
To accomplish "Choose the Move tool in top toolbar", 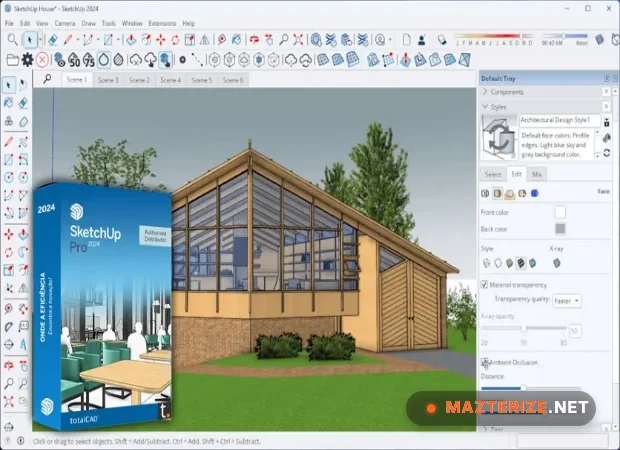I will [x=161, y=40].
